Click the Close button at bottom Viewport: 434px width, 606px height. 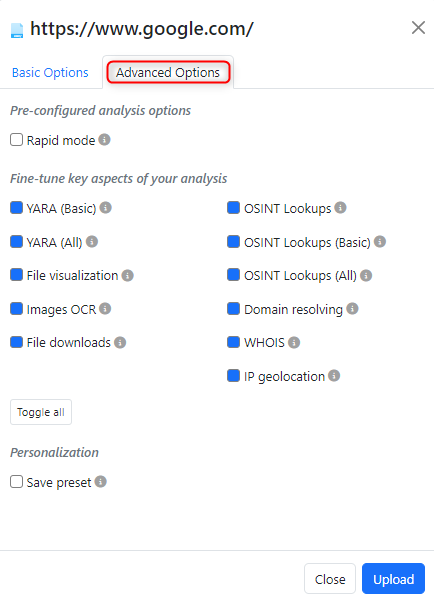(x=330, y=579)
